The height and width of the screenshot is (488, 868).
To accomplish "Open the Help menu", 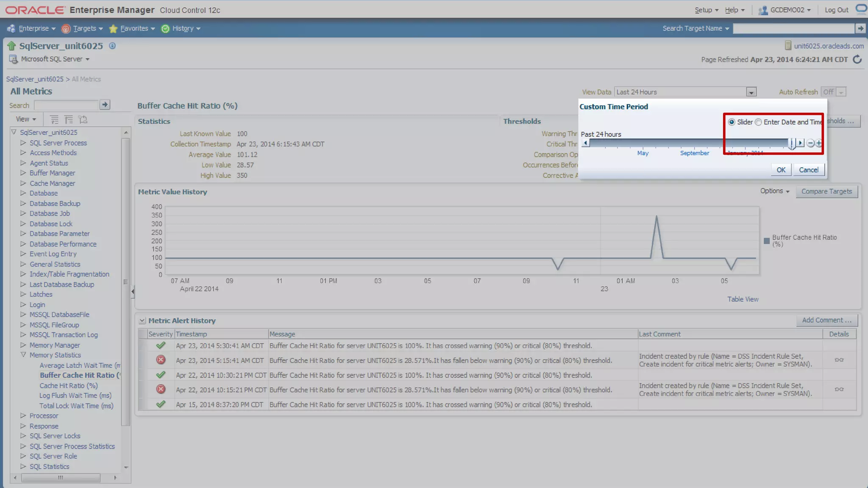I will pos(734,10).
